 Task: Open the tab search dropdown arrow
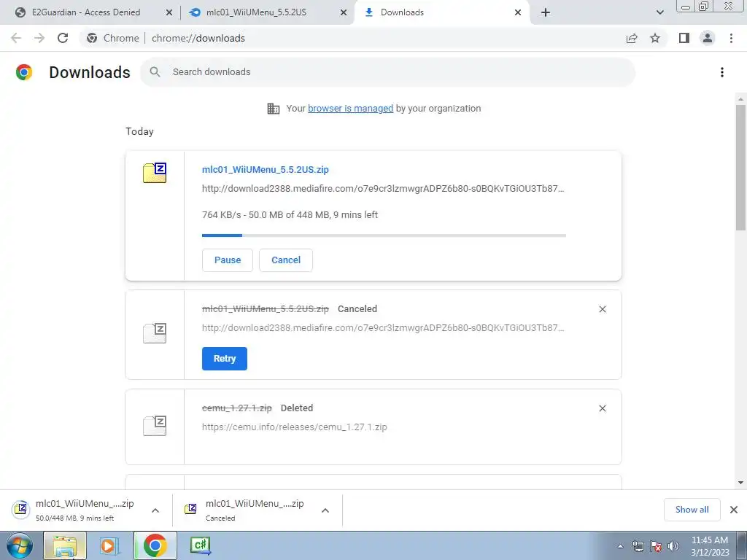pyautogui.click(x=659, y=12)
